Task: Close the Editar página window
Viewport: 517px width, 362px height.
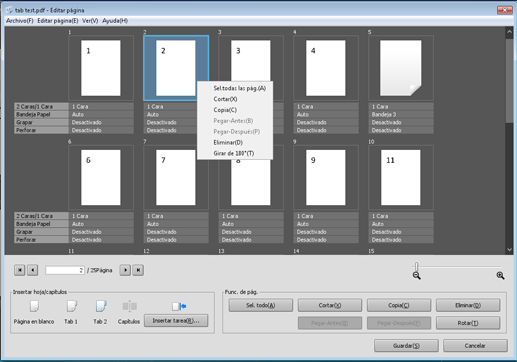Action: [505, 10]
